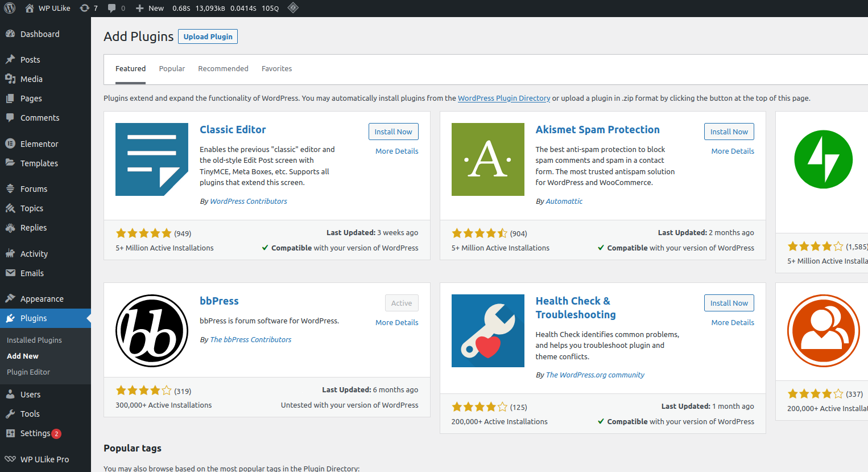Click the New plus icon in admin bar
Image resolution: width=868 pixels, height=472 pixels.
point(140,8)
